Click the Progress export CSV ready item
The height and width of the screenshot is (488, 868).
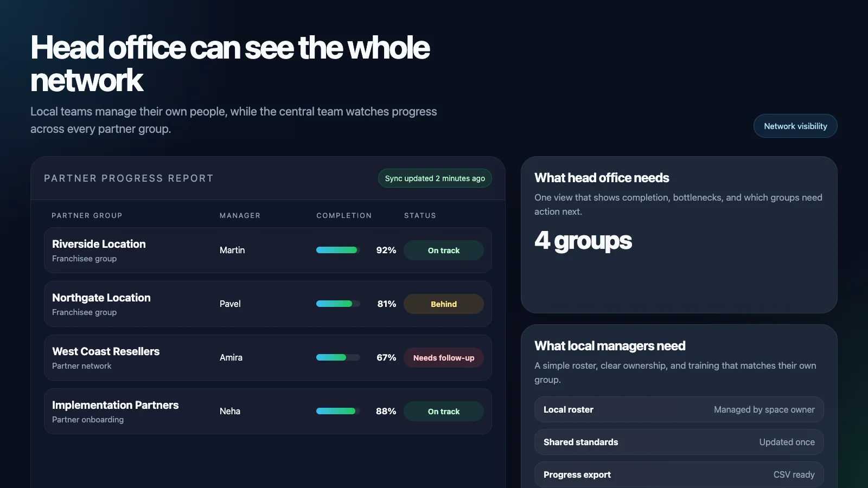pyautogui.click(x=679, y=474)
